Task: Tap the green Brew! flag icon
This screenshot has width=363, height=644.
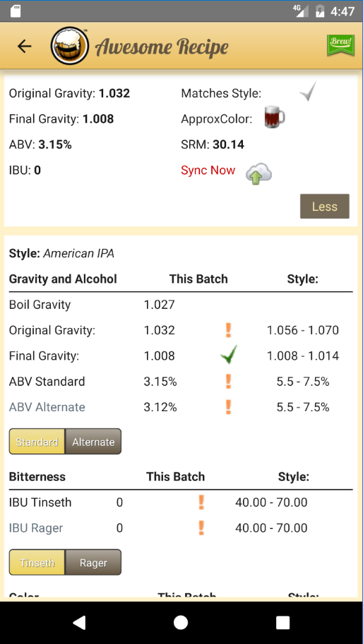Action: click(340, 44)
